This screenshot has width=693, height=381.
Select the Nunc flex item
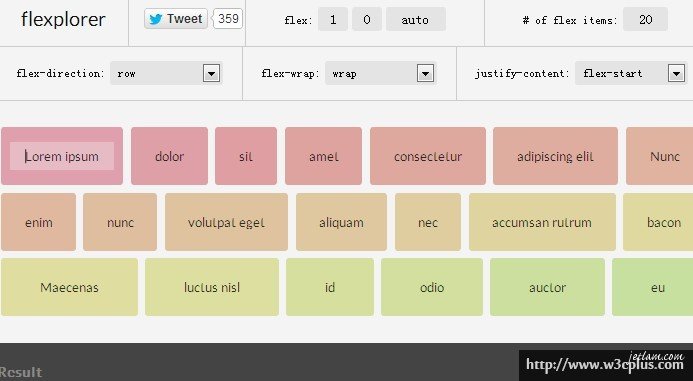[660, 156]
